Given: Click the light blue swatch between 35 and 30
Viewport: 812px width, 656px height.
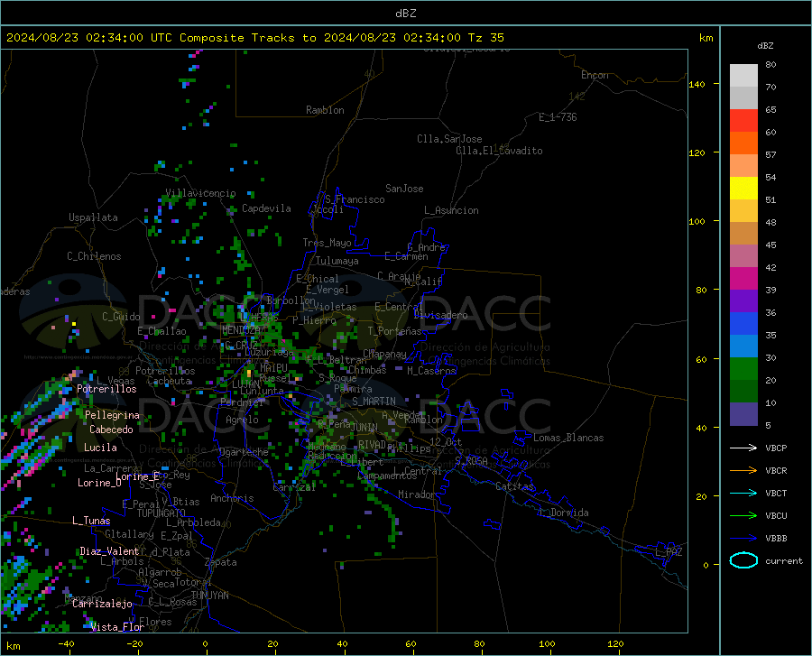Looking at the screenshot, I should point(743,346).
